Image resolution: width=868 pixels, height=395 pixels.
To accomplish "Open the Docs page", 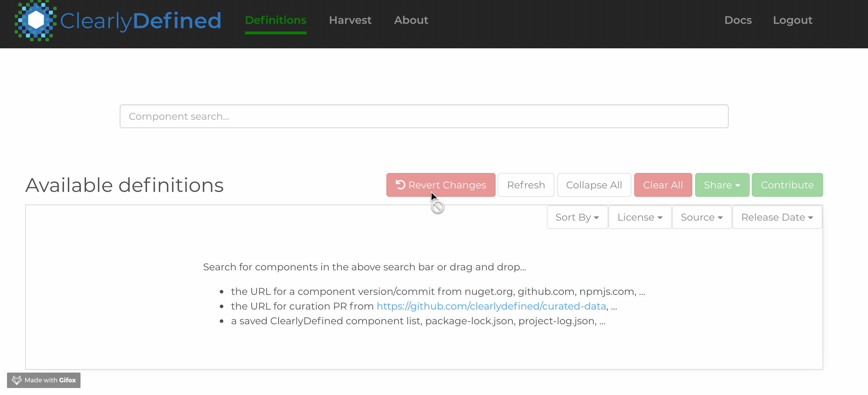I will (x=738, y=20).
